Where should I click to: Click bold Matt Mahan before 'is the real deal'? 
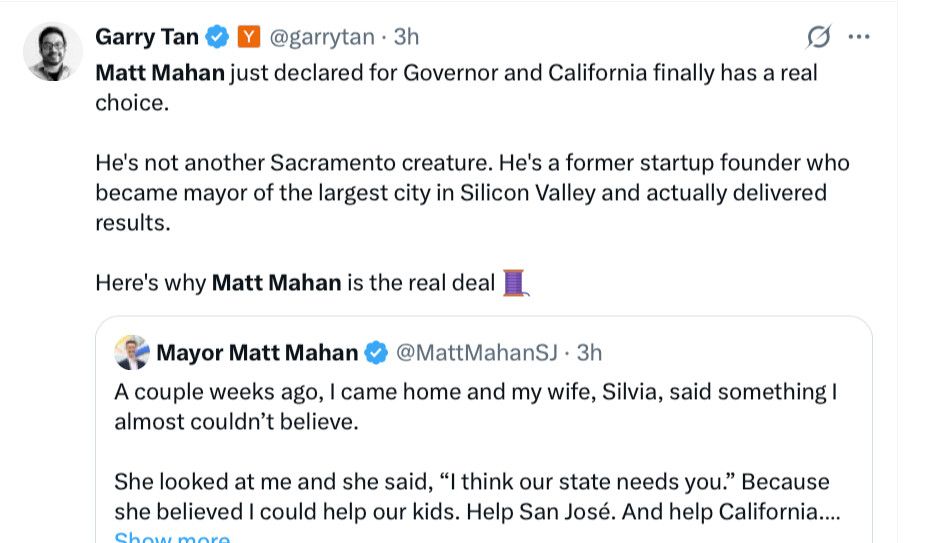[276, 283]
